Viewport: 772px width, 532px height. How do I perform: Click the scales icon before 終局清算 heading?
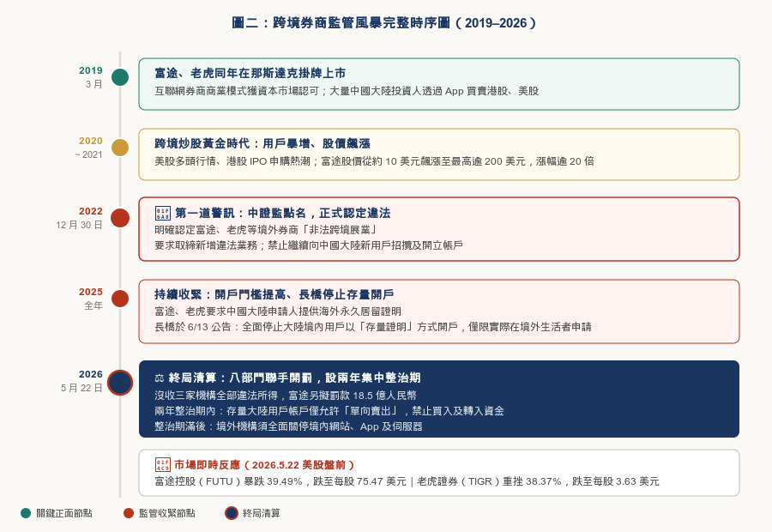coord(160,378)
